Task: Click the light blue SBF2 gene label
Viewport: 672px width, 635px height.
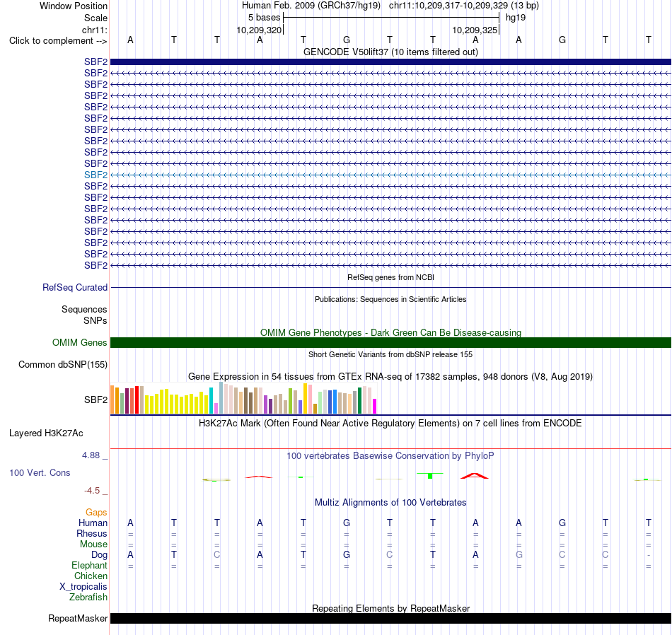Action: pyautogui.click(x=95, y=175)
